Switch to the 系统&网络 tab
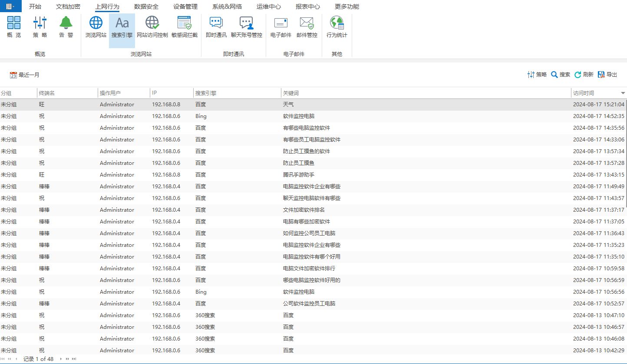Viewport: 627px width, 364px height. coord(227,7)
